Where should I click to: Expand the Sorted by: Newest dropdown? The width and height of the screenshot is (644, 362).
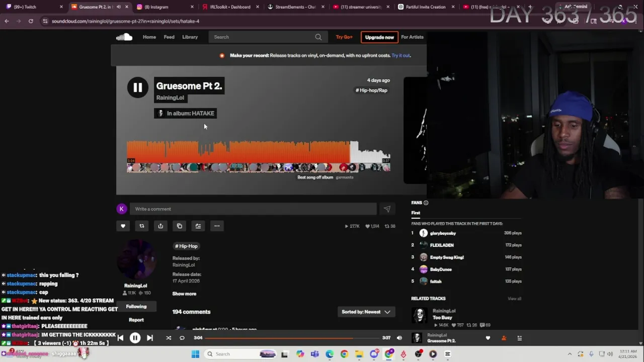click(366, 312)
